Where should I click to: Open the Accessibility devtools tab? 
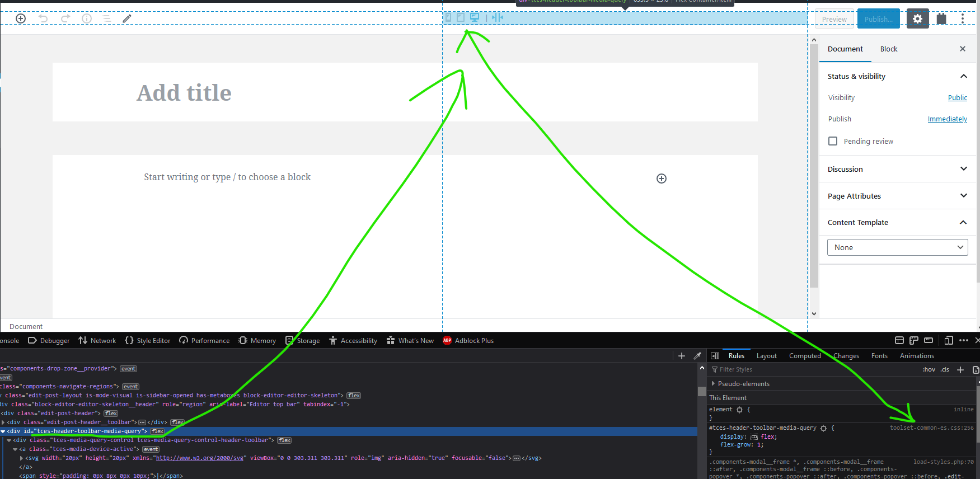pos(353,340)
